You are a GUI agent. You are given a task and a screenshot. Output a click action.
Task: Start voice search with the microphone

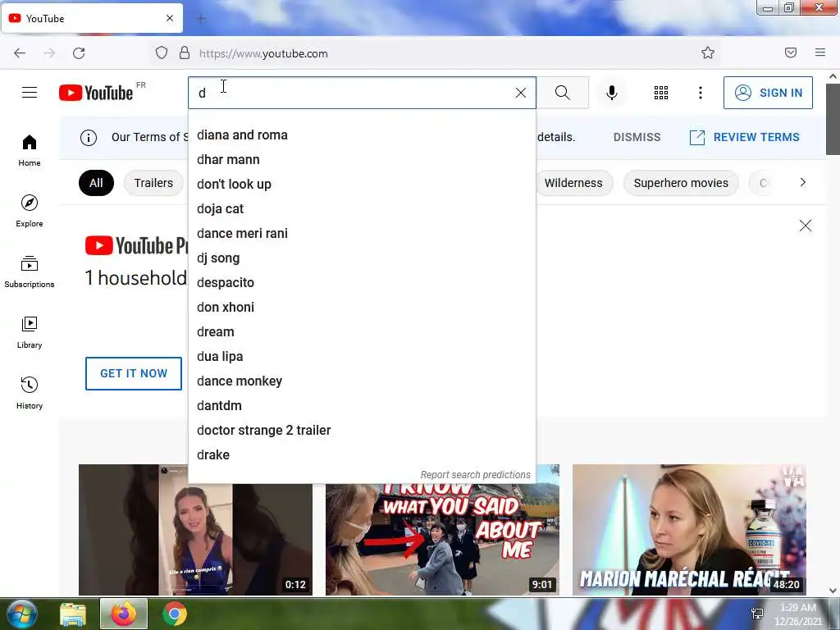click(x=612, y=93)
